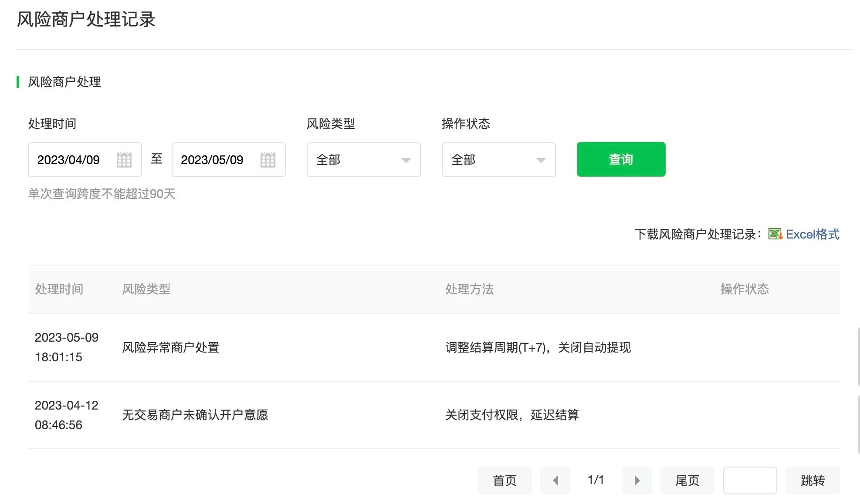Click the end date field 2023/05/09

point(212,160)
